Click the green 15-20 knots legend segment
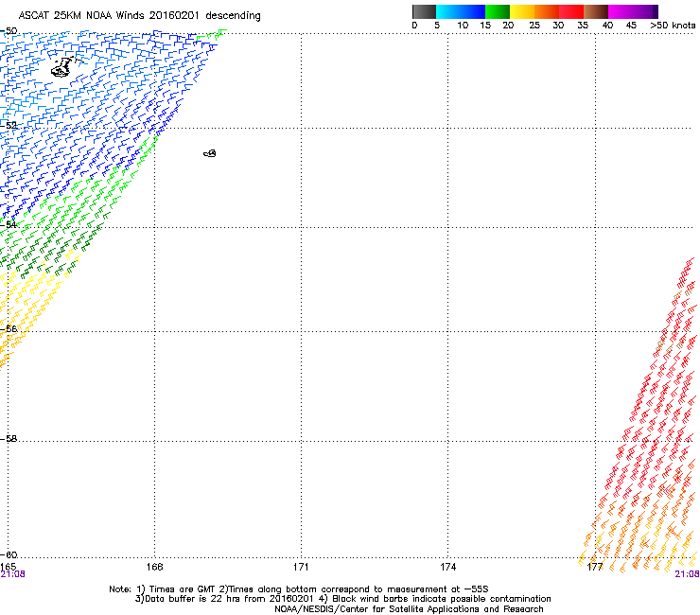Image resolution: width=700 pixels, height=615 pixels. pyautogui.click(x=498, y=11)
